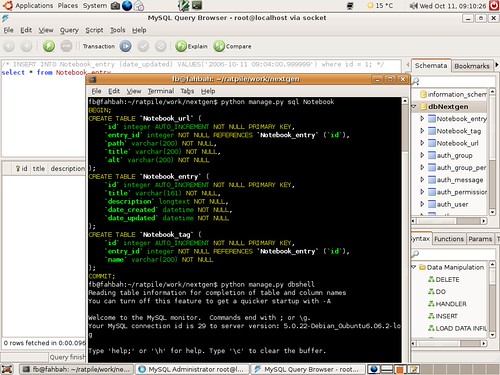
Task: Select the information_schema database
Action: coord(453,94)
